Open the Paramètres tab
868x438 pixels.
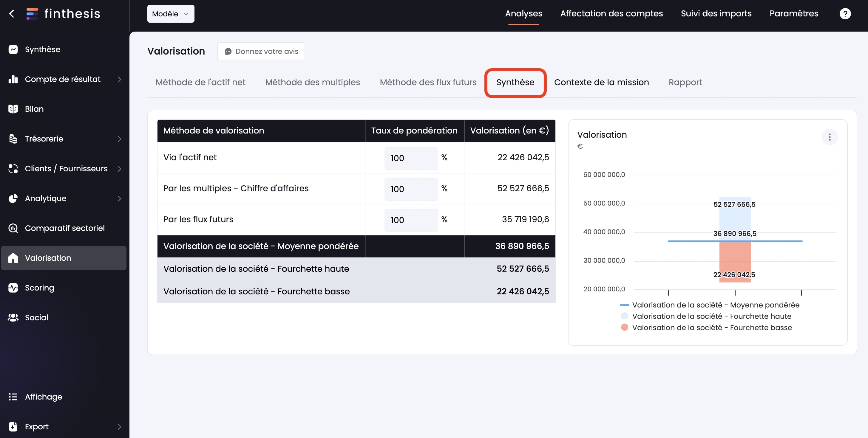[793, 14]
